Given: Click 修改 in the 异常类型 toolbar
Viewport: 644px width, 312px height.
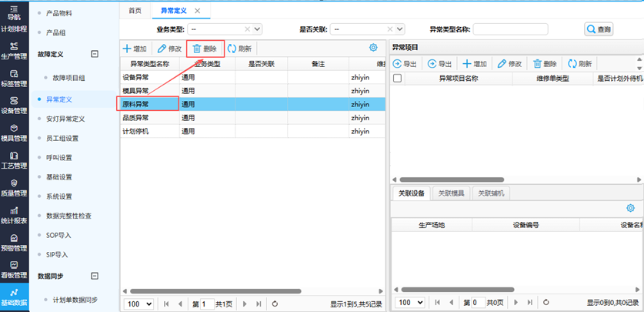Looking at the screenshot, I should 169,49.
